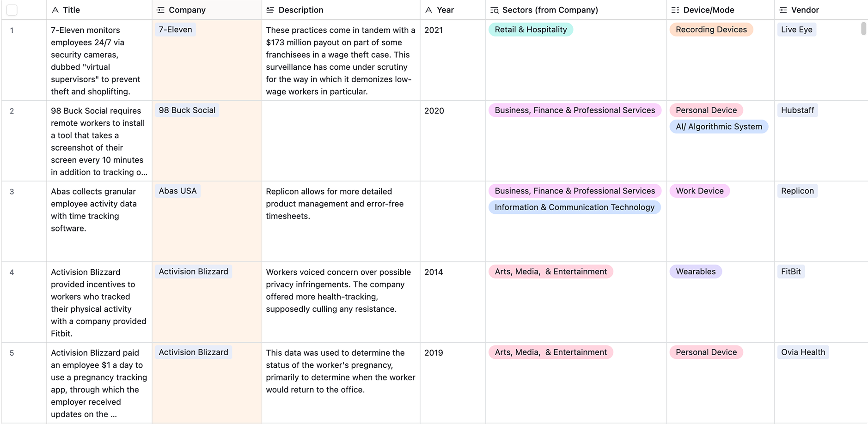This screenshot has width=868, height=424.
Task: Click the Sectors column lookup icon
Action: 494,10
